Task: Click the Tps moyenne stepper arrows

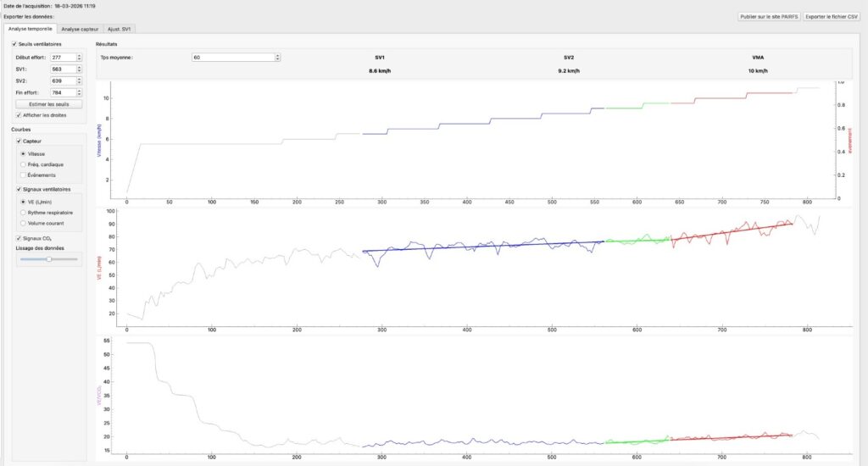Action: (277, 58)
